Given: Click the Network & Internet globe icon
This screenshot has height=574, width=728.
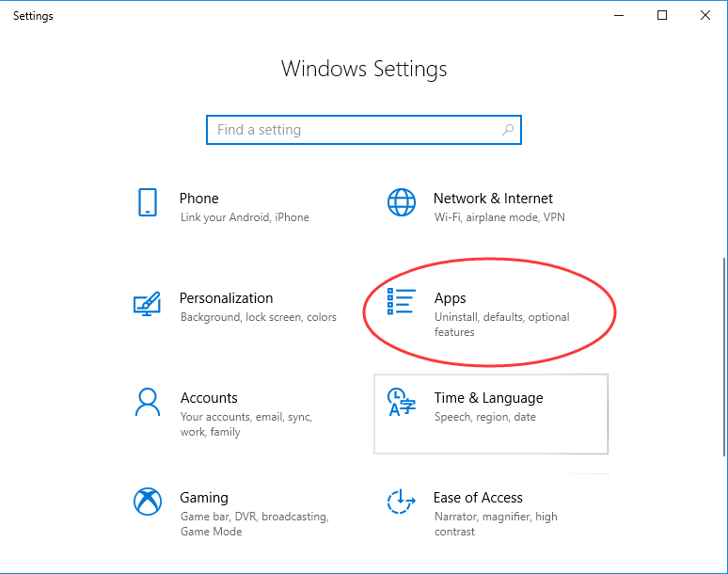Looking at the screenshot, I should click(401, 202).
